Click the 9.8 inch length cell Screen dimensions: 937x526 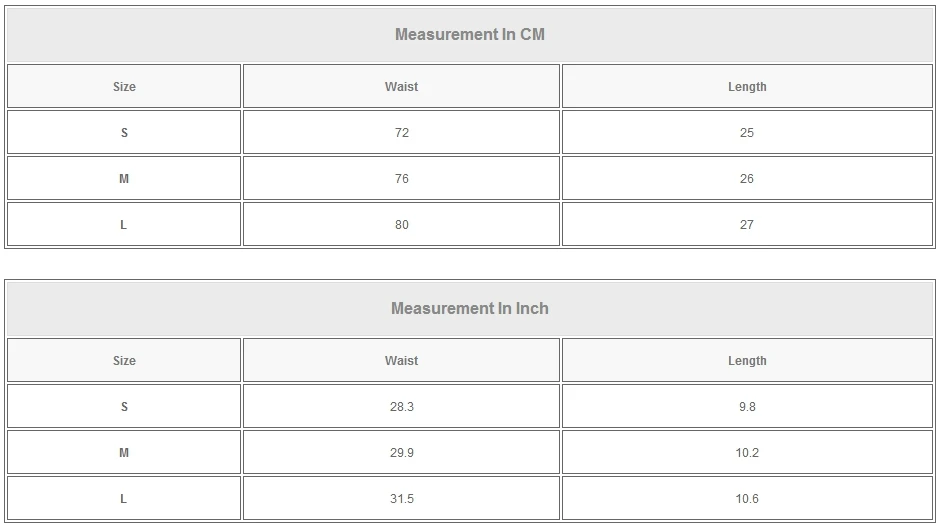747,407
